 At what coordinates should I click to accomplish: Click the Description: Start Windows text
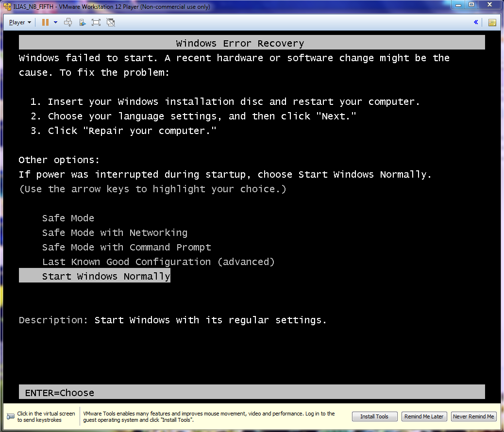[172, 320]
